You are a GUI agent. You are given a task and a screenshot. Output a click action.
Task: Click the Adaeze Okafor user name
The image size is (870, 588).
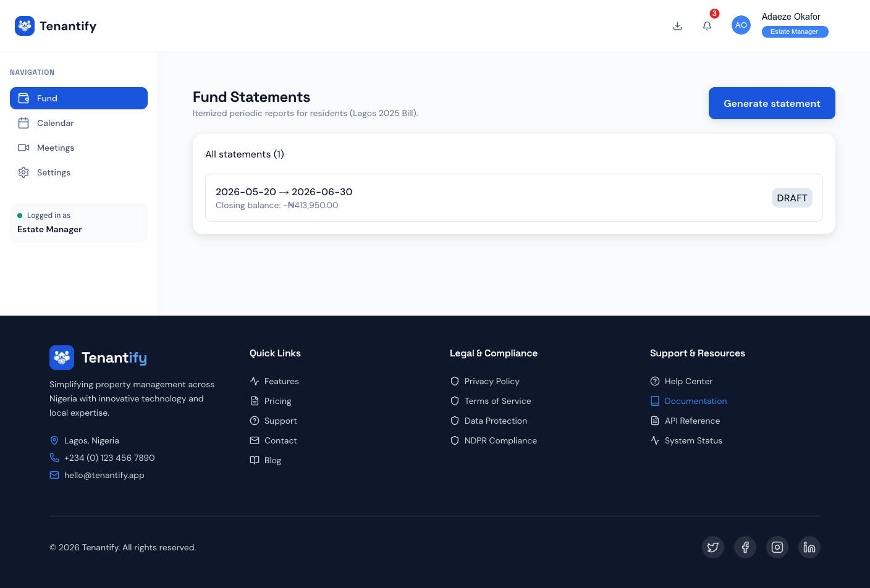point(791,17)
